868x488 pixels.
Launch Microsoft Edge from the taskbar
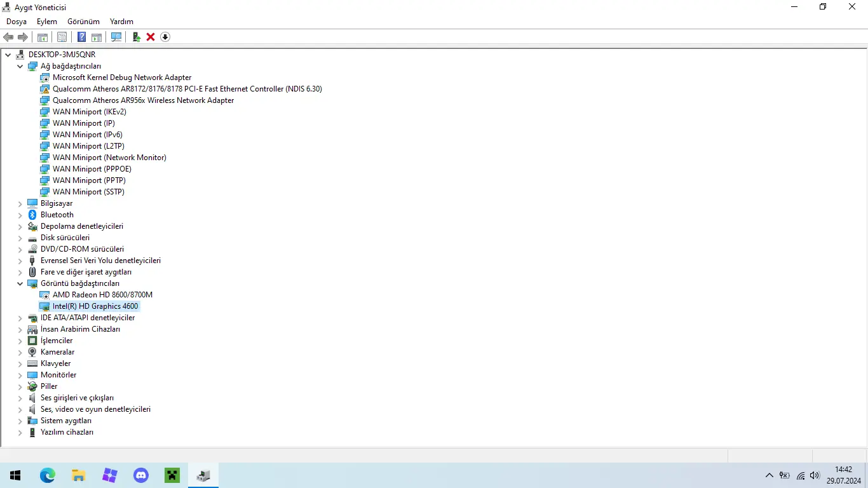[x=47, y=475]
